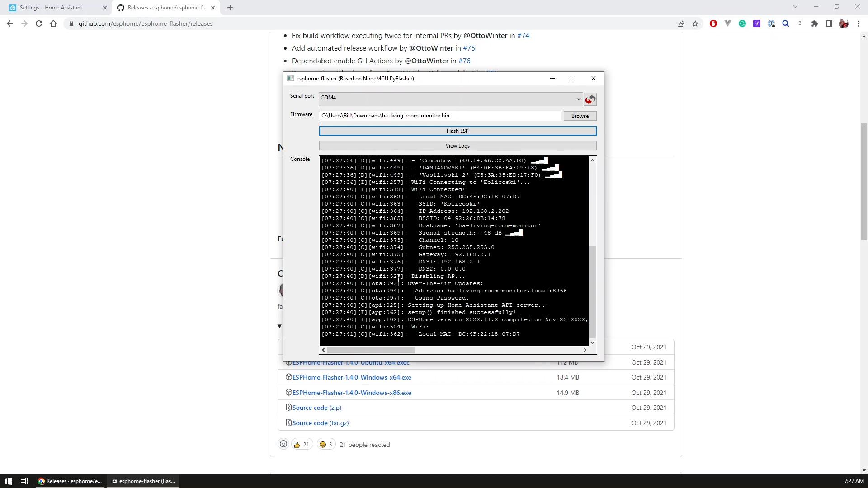Click console scroll right arrow
Viewport: 868px width, 488px height.
point(585,350)
